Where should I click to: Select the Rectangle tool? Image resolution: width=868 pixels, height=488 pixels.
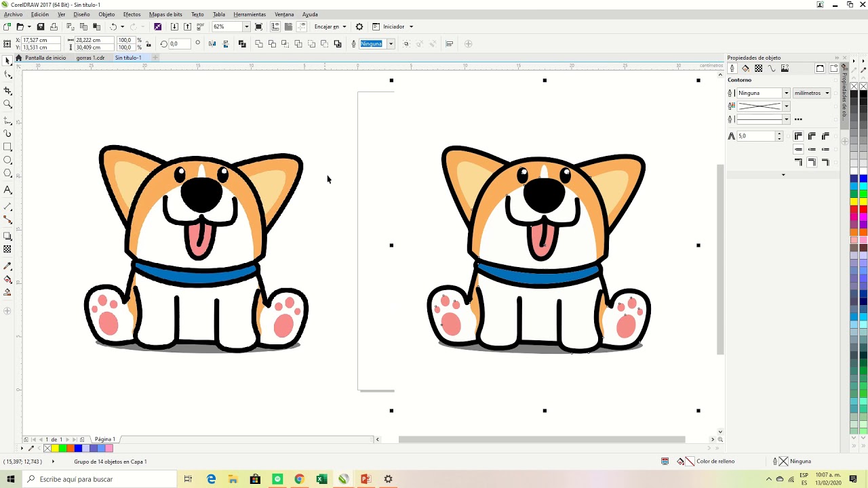pyautogui.click(x=7, y=147)
